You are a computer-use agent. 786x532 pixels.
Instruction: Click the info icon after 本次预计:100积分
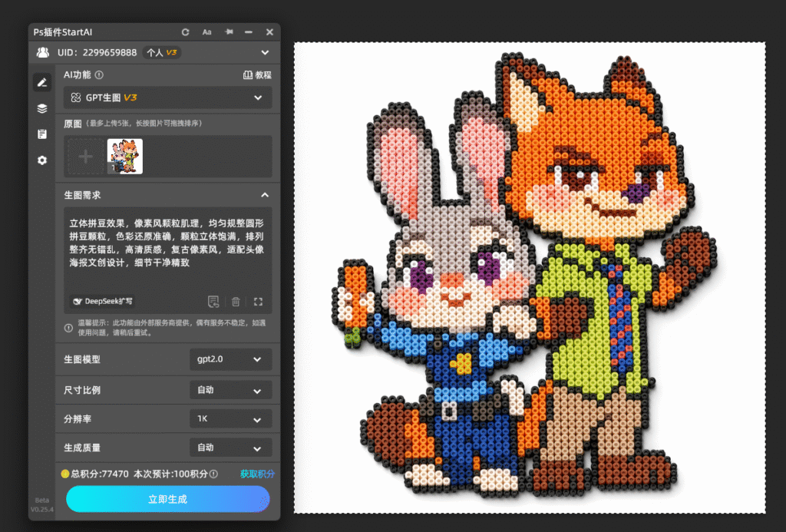tap(213, 474)
